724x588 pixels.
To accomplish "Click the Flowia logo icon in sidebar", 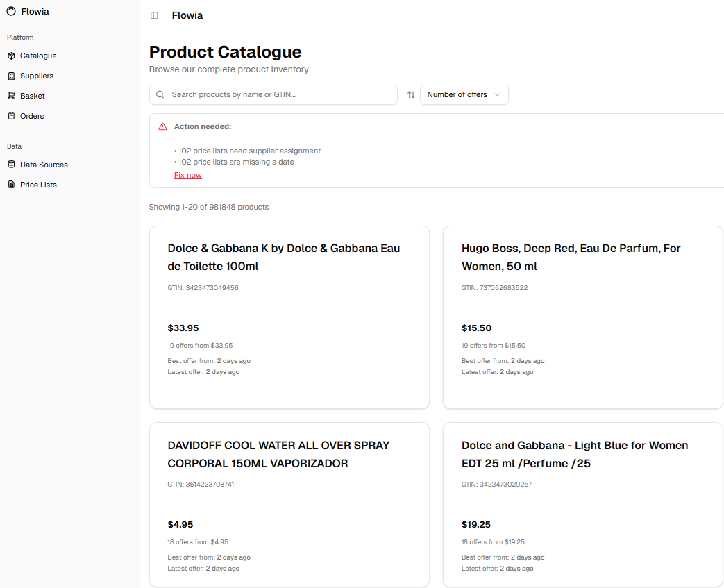I will 11,12.
